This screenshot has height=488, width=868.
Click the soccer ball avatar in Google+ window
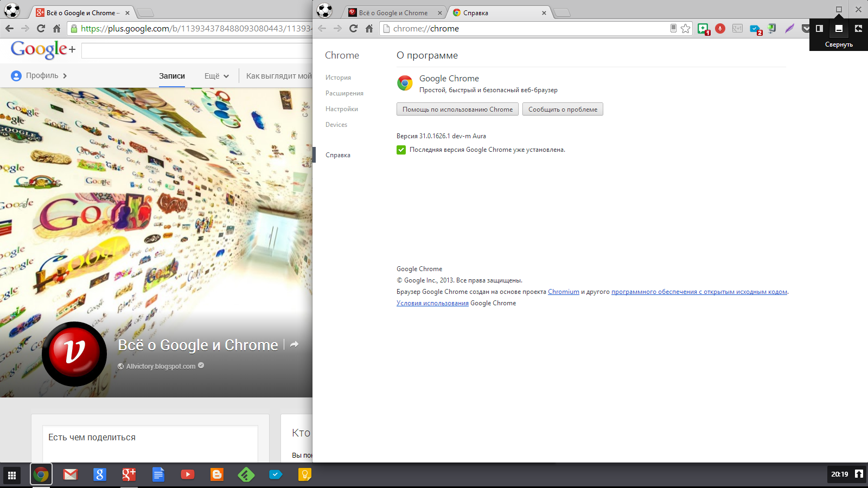click(12, 10)
